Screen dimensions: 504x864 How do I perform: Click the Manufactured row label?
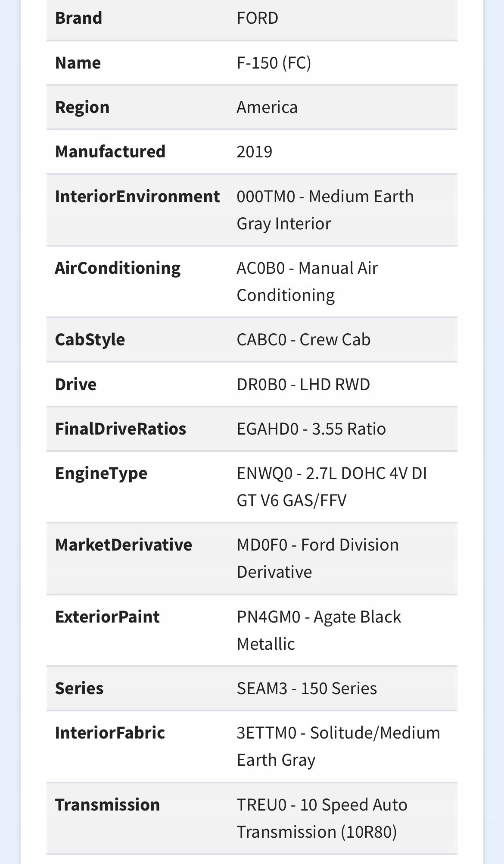[x=110, y=152]
